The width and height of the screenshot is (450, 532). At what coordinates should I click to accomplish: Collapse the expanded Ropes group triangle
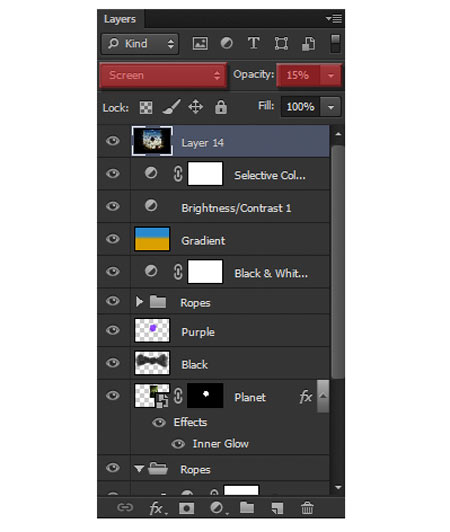pos(139,469)
